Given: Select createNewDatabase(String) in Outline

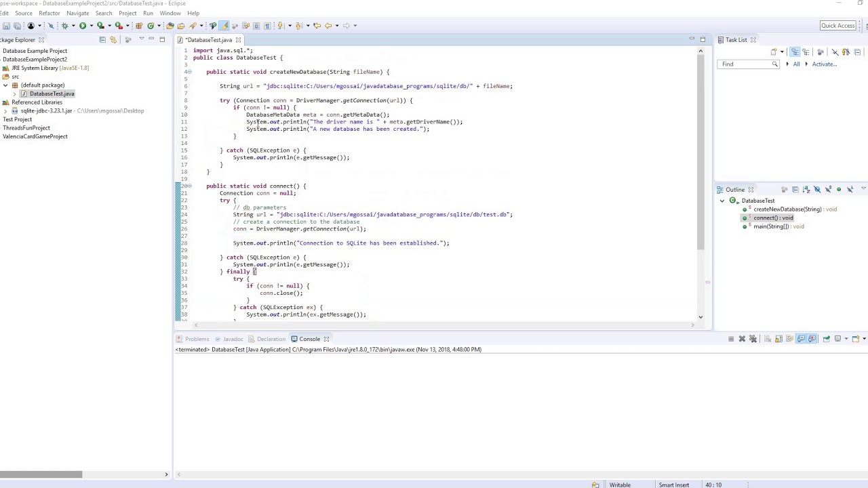Looking at the screenshot, I should tap(787, 209).
